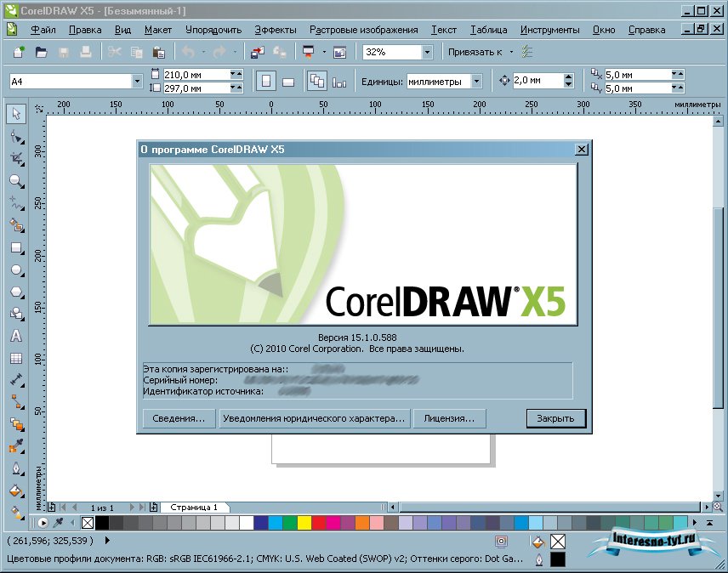Click the Закрыть button

[x=555, y=418]
